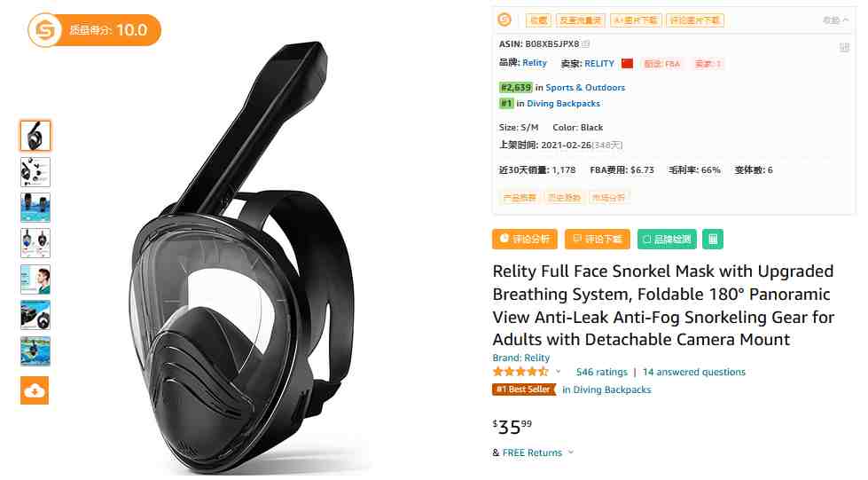868x480 pixels.
Task: Click the grid icon at panel's right edge
Action: (x=844, y=48)
